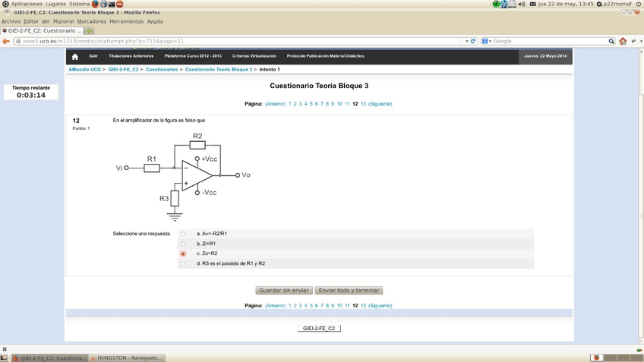Screen dimensions: 644x362
Task: Click the Moodle home icon in navbar
Action: [x=74, y=56]
